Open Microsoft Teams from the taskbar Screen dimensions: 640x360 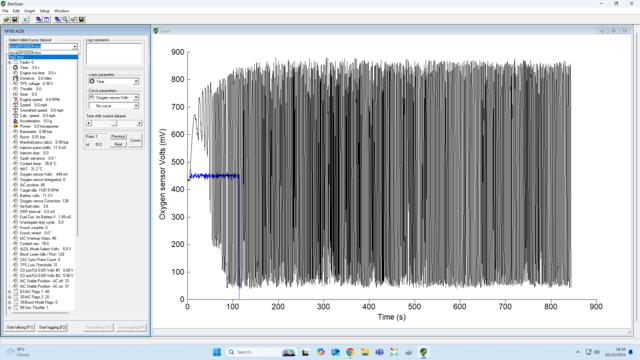[x=380, y=352]
